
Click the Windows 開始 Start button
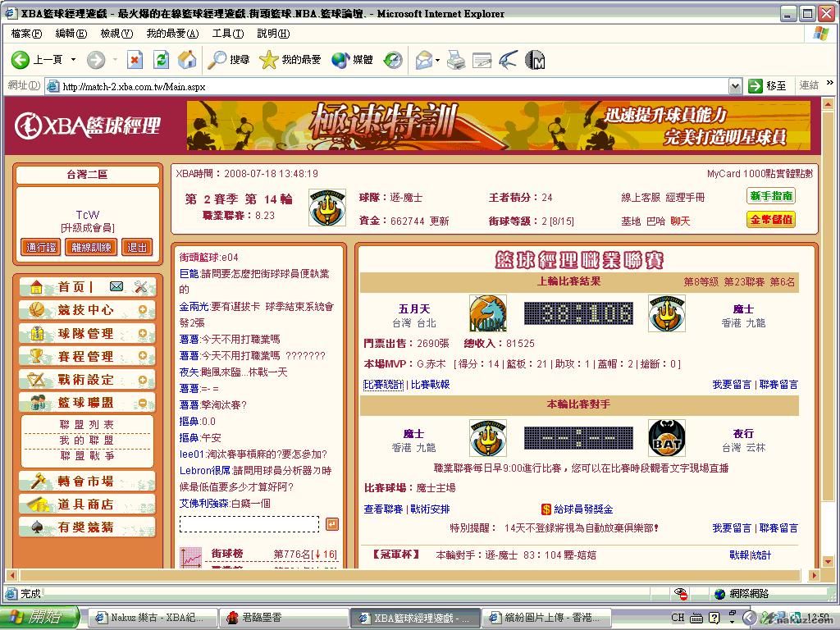pyautogui.click(x=40, y=617)
